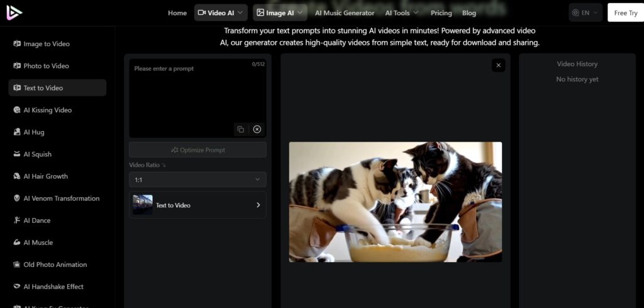Click the Old Photo Animation icon
The image size is (644, 308).
[17, 265]
